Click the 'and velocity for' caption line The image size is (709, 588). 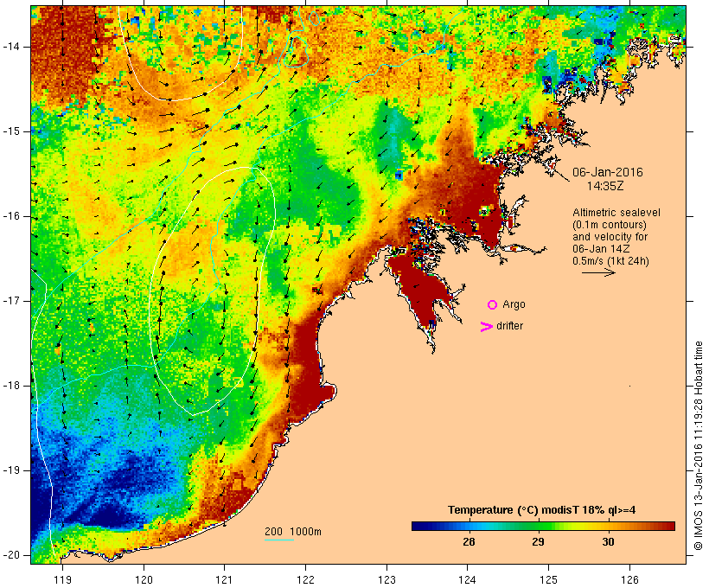pos(610,237)
